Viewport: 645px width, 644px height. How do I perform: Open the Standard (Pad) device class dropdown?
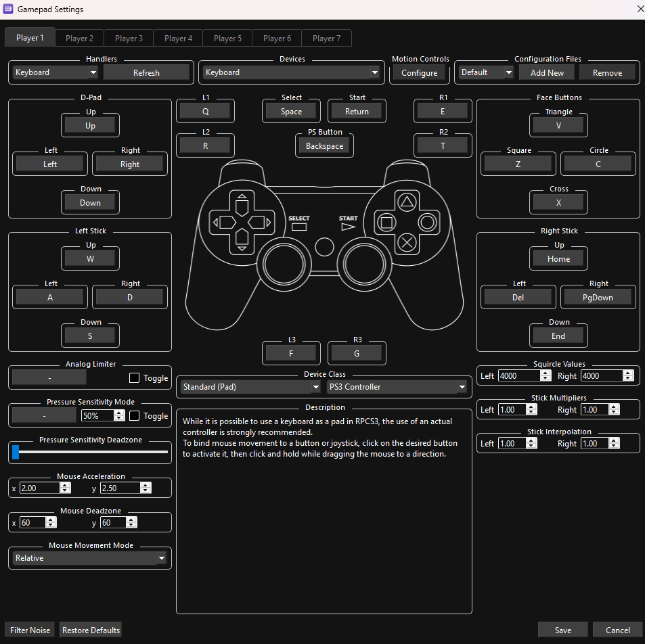250,386
